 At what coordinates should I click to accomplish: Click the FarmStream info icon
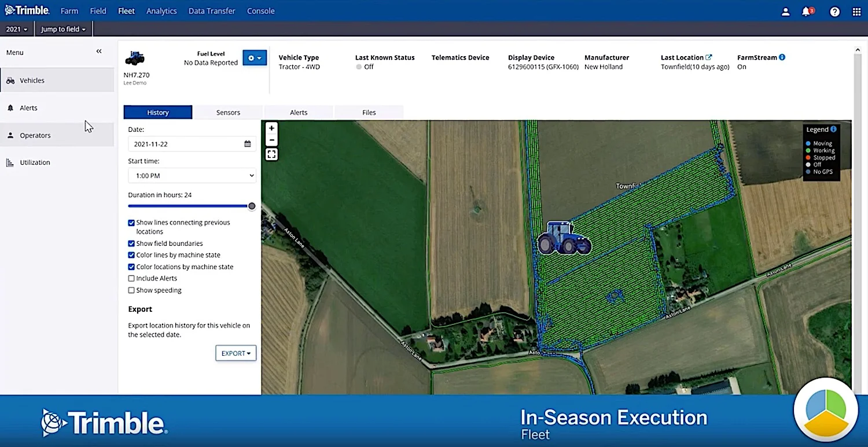pyautogui.click(x=782, y=57)
